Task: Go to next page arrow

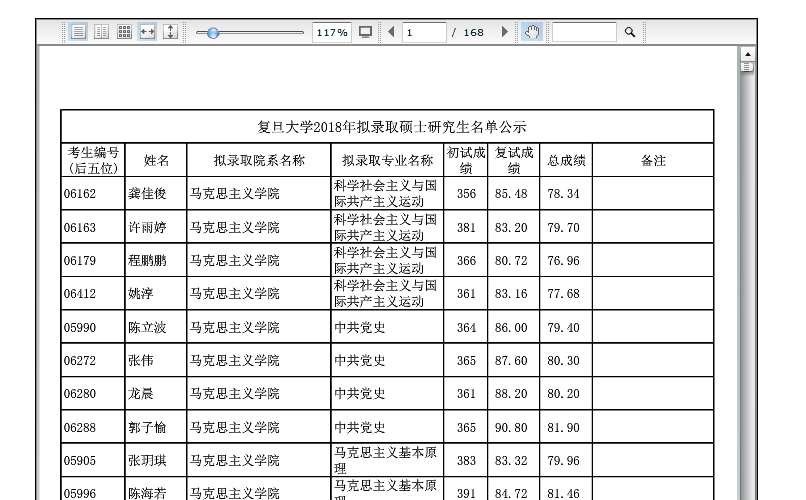Action: point(504,32)
